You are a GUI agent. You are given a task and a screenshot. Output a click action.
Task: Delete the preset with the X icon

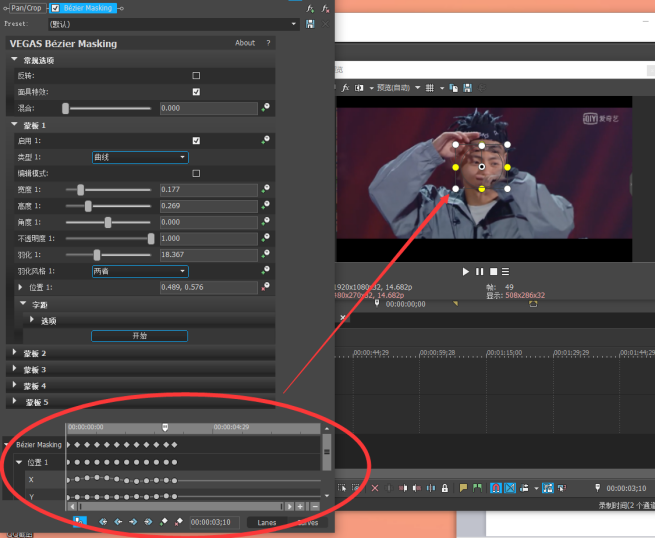325,24
